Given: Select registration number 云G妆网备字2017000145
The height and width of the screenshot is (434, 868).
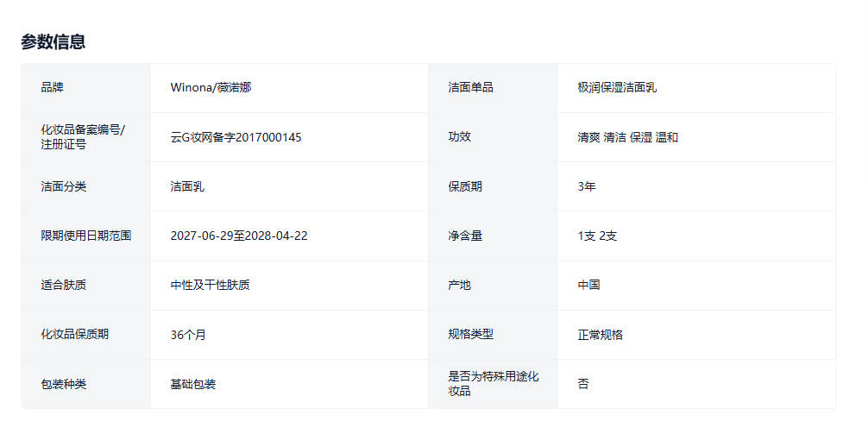Looking at the screenshot, I should 236,137.
